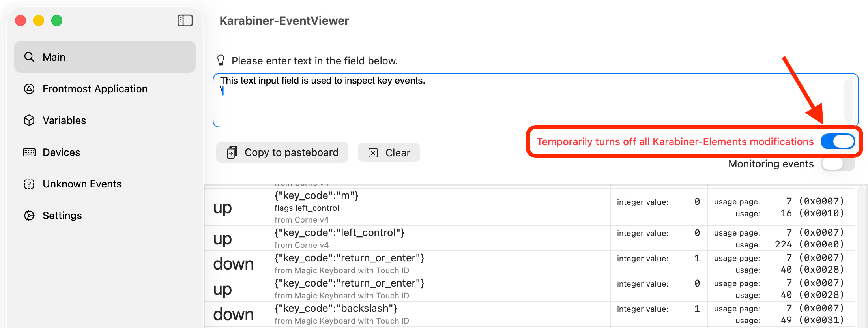
Task: Click the Clear x-box icon
Action: pyautogui.click(x=373, y=153)
